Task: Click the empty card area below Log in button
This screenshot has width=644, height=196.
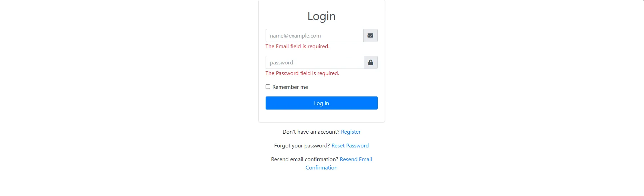Action: point(321,116)
